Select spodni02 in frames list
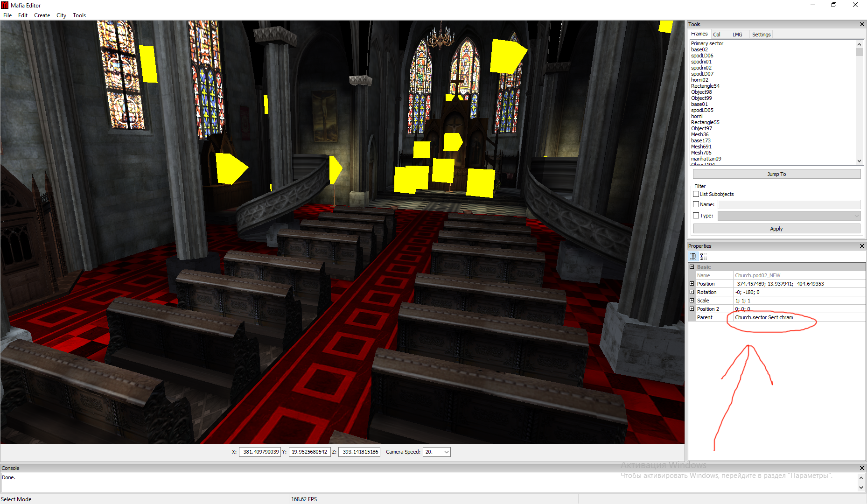 click(701, 68)
